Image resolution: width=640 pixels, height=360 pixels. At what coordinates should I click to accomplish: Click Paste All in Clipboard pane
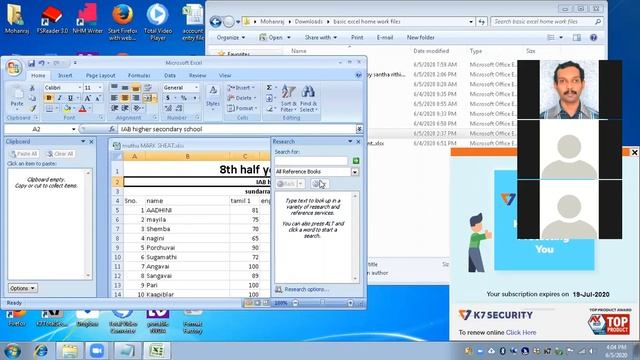coord(24,154)
